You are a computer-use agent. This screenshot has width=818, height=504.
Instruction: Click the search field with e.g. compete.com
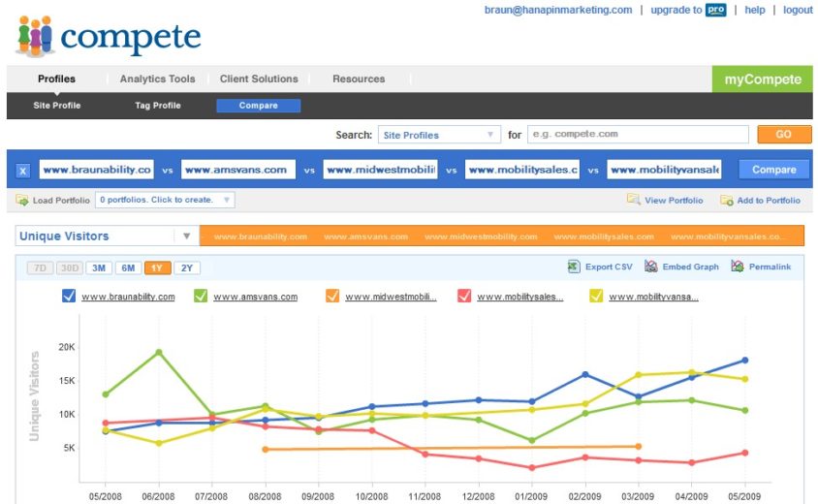click(x=638, y=134)
